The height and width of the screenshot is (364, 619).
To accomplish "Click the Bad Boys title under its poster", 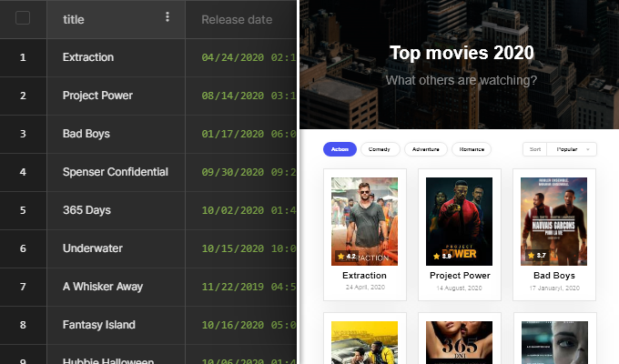I will tap(554, 276).
